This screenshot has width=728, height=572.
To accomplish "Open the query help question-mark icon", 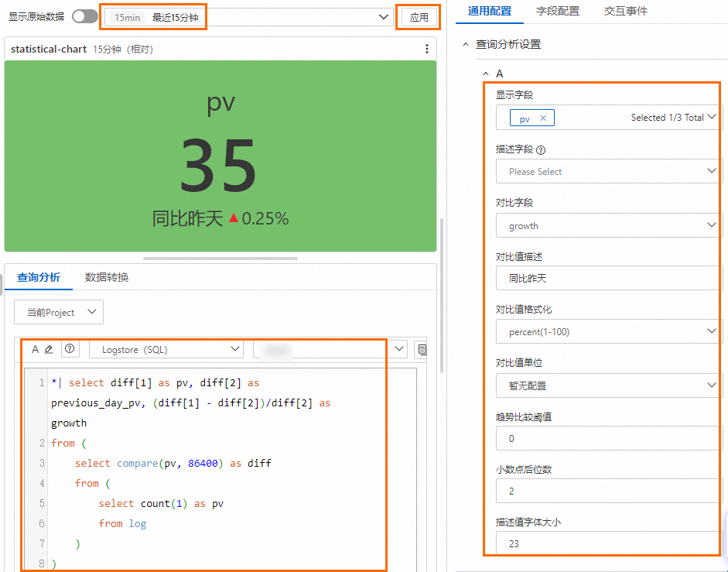I will pyautogui.click(x=70, y=348).
